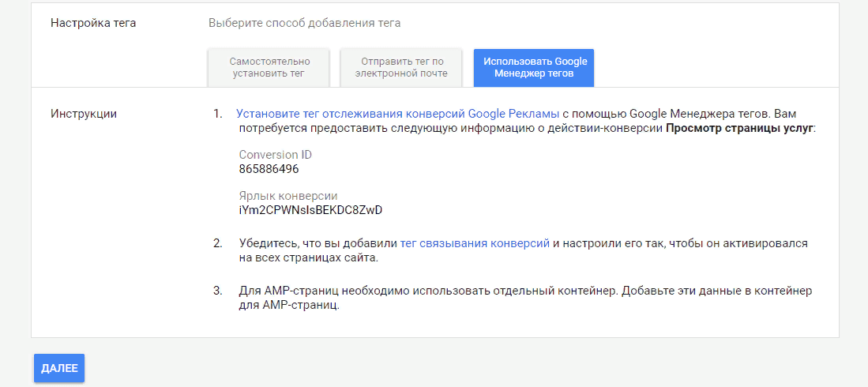This screenshot has height=387, width=868.
Task: Open link 'Установите тег отслеживания конверсий Google Рекламы'
Action: pos(397,114)
